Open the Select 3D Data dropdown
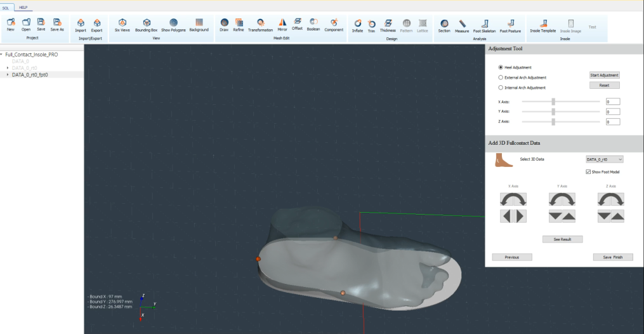 pos(604,159)
